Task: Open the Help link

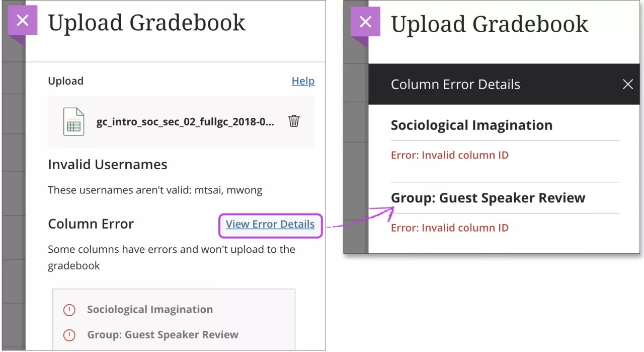Action: [303, 81]
